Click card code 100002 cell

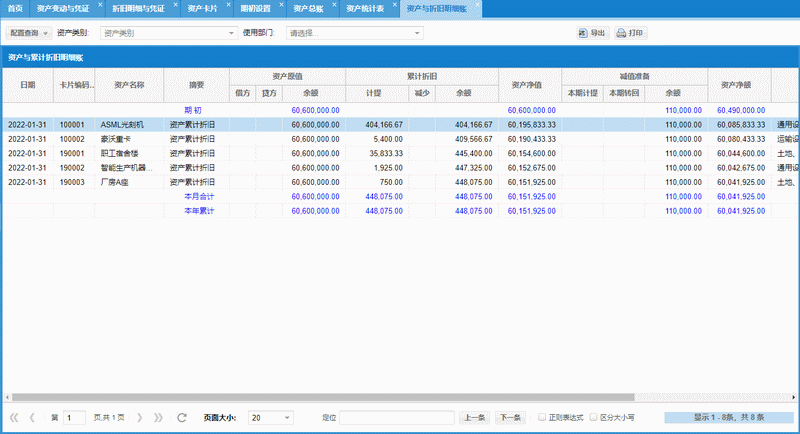tap(74, 139)
